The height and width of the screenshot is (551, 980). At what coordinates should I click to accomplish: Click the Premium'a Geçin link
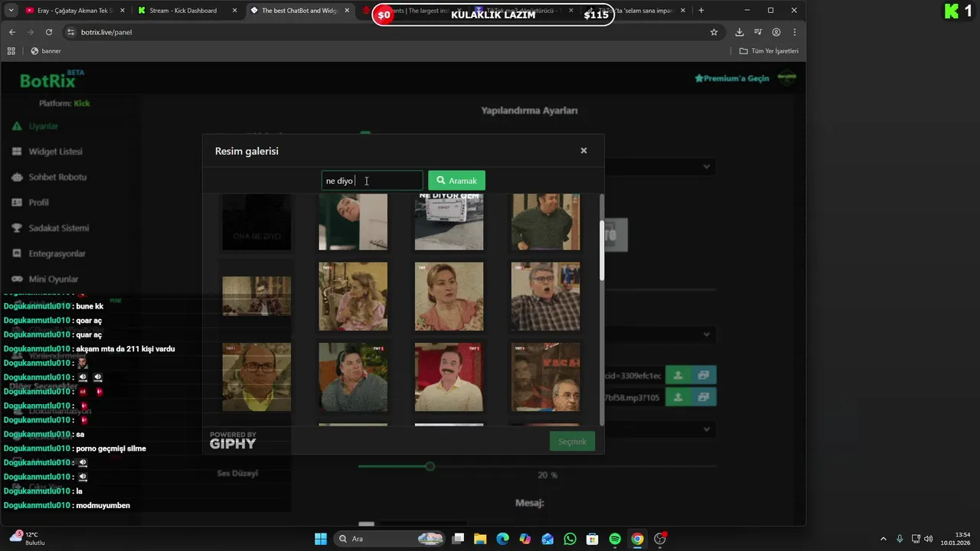(732, 78)
